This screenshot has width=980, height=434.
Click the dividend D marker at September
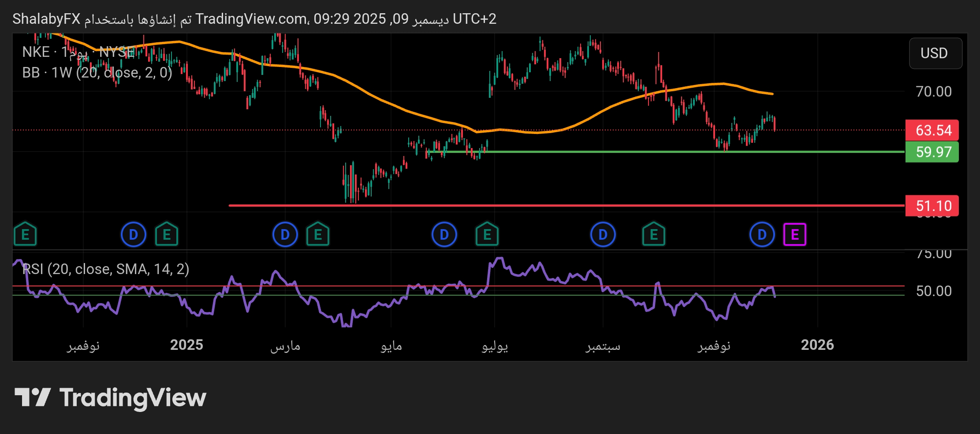(603, 234)
